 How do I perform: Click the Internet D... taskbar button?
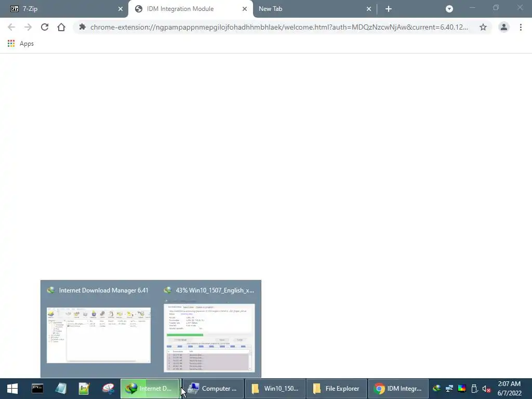(150, 389)
